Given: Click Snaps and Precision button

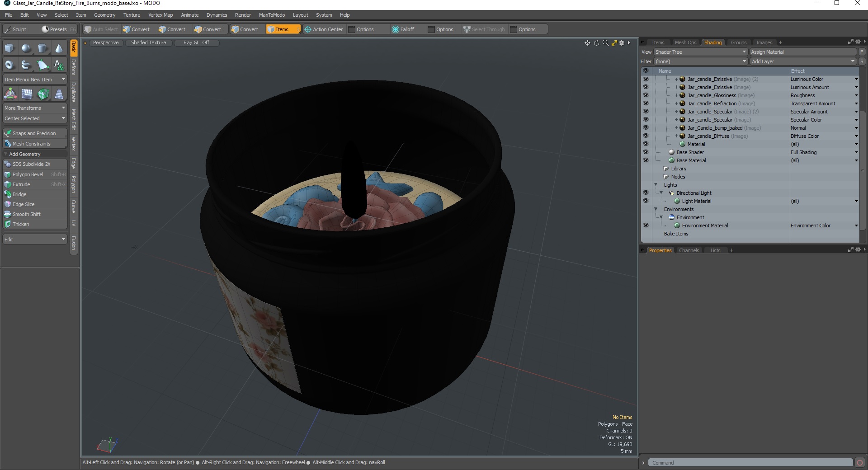Looking at the screenshot, I should click(35, 133).
